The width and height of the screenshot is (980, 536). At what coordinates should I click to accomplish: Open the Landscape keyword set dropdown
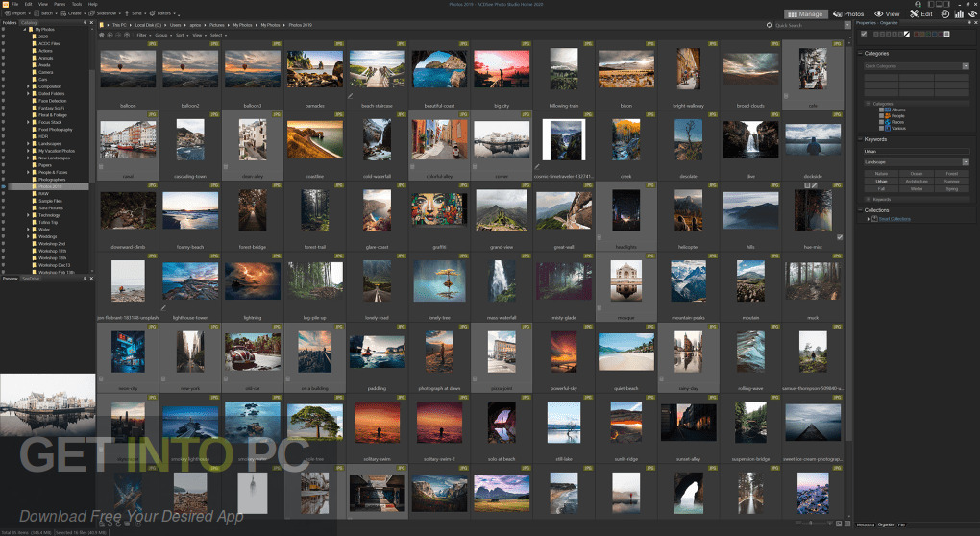(x=966, y=162)
